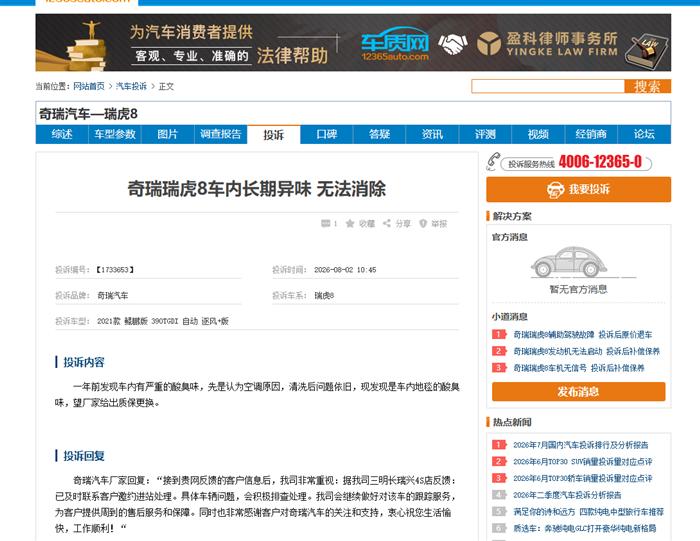Open 满足你的诗和远方 news link
Image resolution: width=700 pixels, height=541 pixels.
(x=588, y=512)
